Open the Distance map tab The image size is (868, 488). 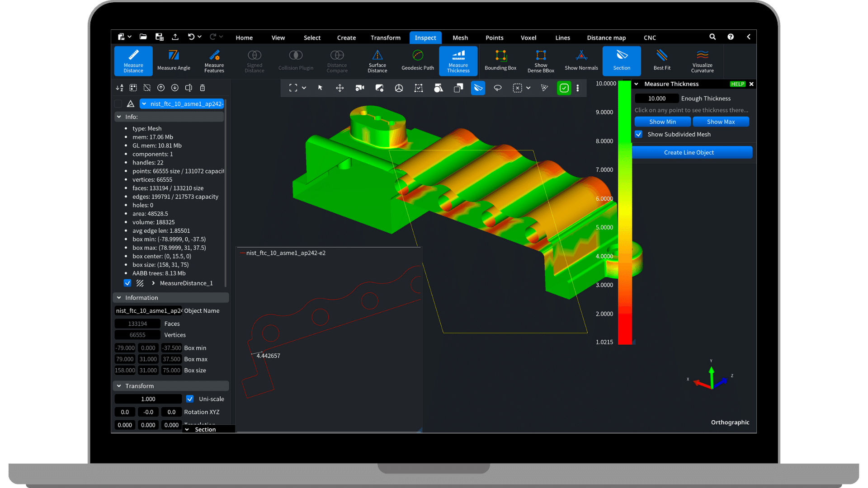606,38
